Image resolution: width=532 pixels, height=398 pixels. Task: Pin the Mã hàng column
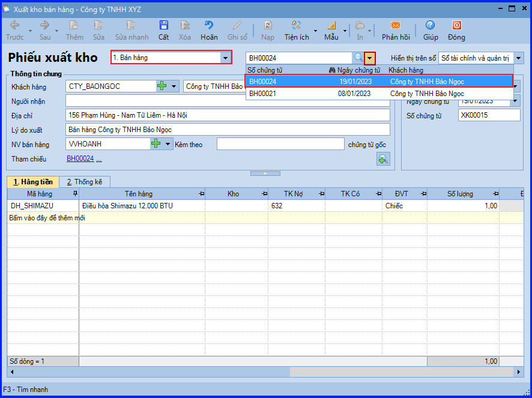coord(75,194)
